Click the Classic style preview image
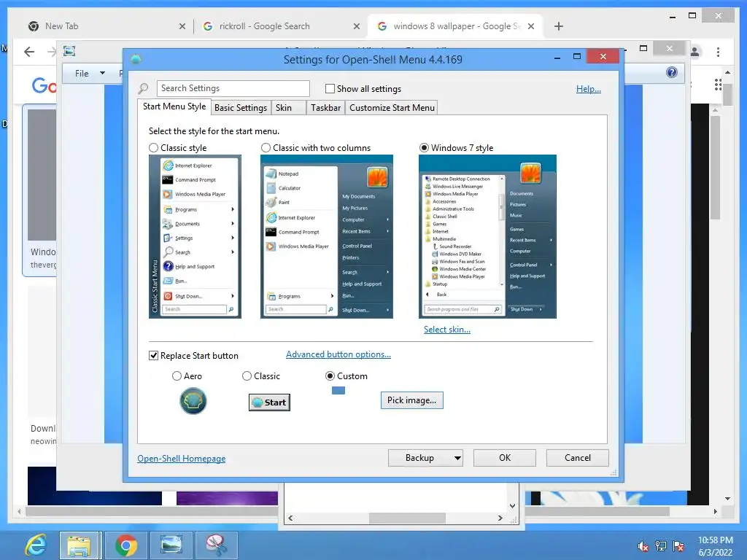The image size is (747, 560). (x=195, y=236)
